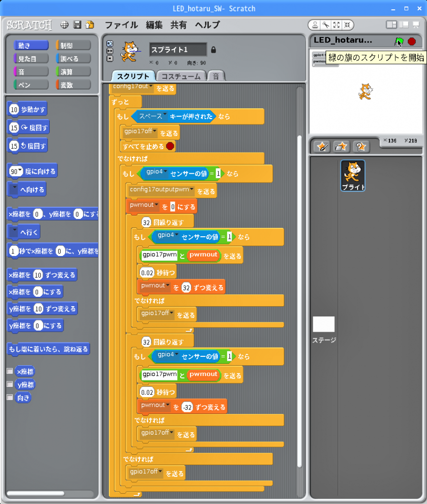427x504 pixels.
Task: Click the padlock icon beside the sprite name
Action: pos(213,50)
